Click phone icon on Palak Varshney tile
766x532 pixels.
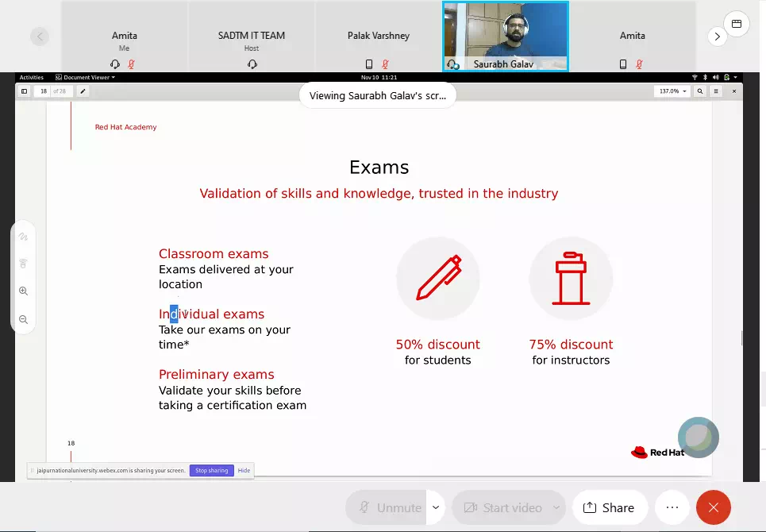tap(369, 64)
